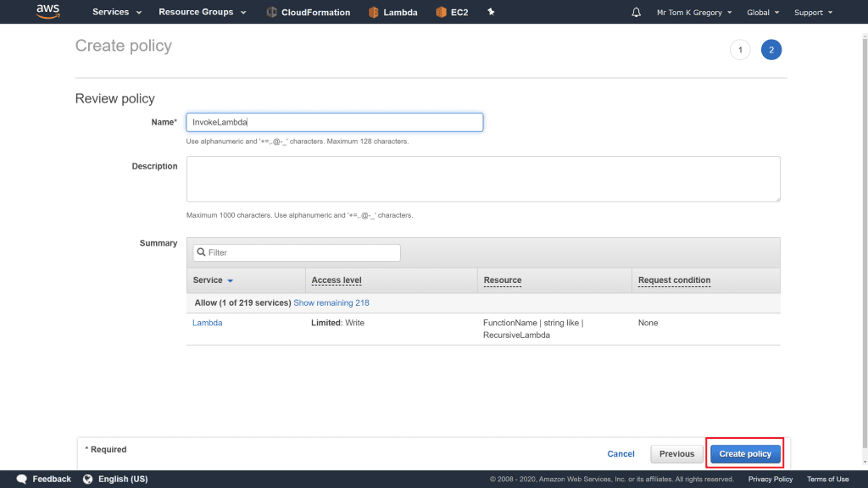Expand the Resource Groups dropdown

[203, 13]
